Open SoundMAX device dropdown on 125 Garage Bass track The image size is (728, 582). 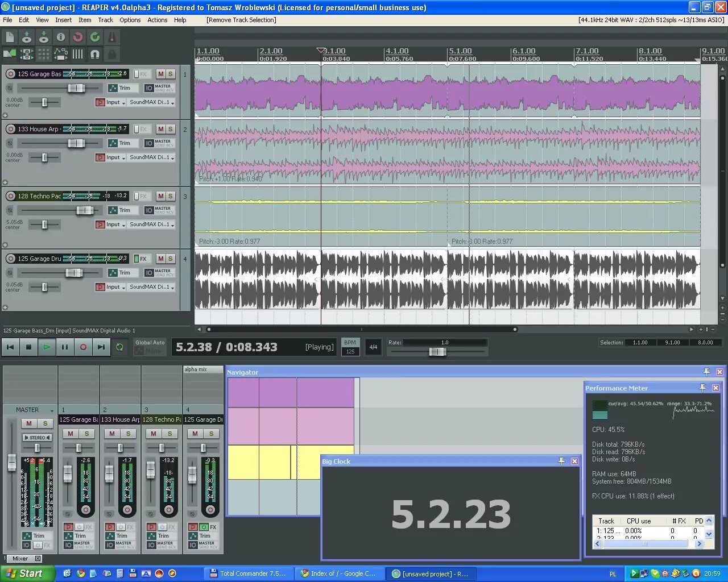[x=151, y=102]
